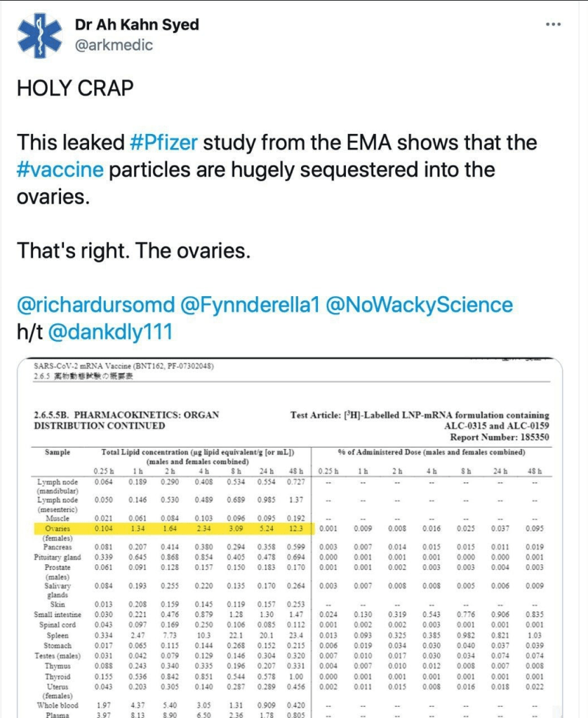Click the "HOLY CRAP" tweet text
The height and width of the screenshot is (718, 588).
pos(75,88)
